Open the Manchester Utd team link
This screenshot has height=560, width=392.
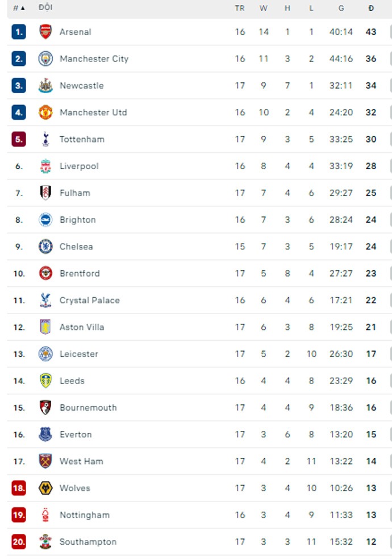[x=93, y=112]
